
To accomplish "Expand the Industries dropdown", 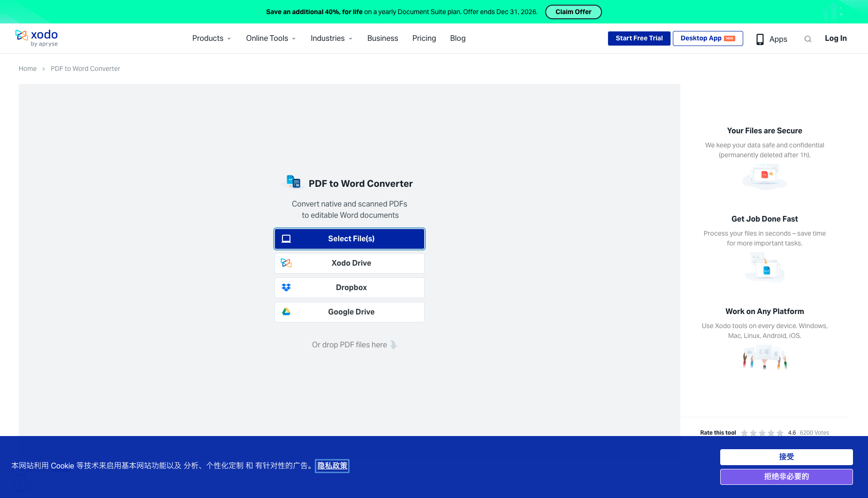I will (331, 38).
